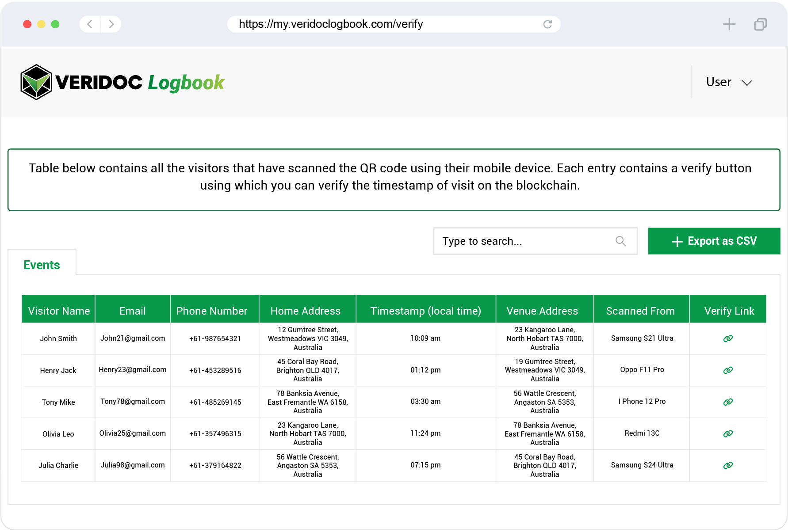Click the browser address bar URL
The height and width of the screenshot is (532, 788).
[331, 24]
